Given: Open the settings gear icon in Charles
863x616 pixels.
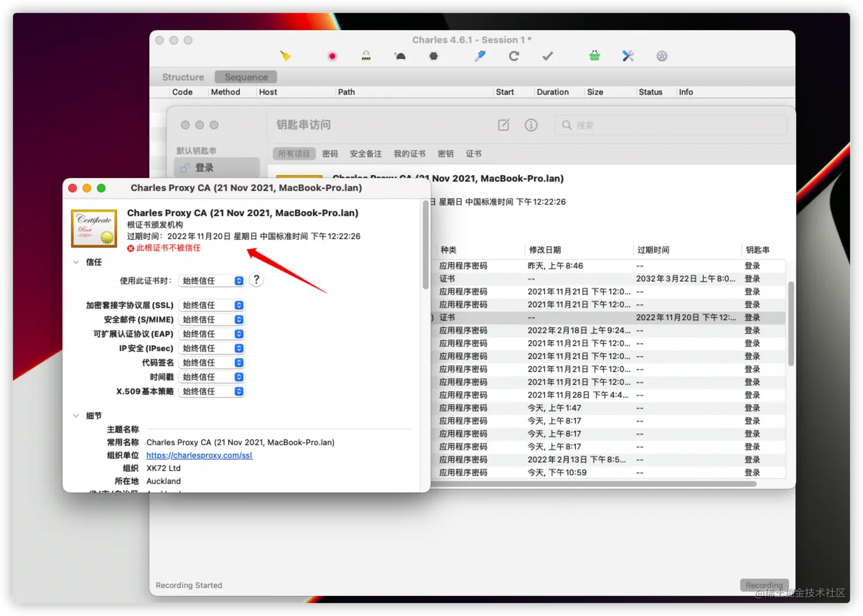Looking at the screenshot, I should pos(662,56).
